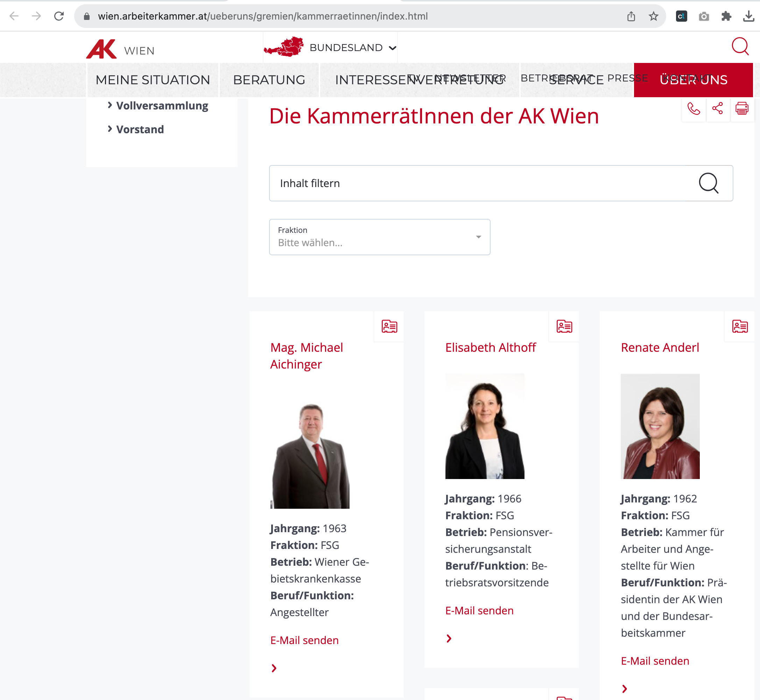
Task: Click the red site search magnifier icon
Action: (x=740, y=47)
